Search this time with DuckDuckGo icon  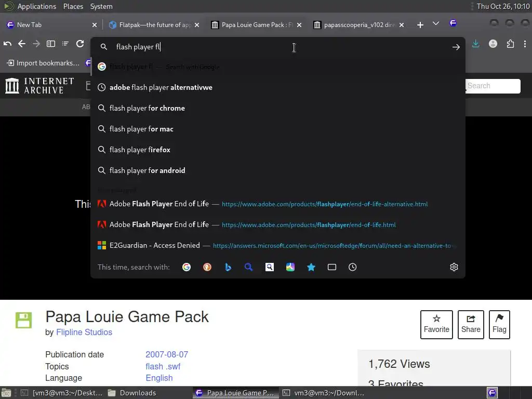(207, 267)
